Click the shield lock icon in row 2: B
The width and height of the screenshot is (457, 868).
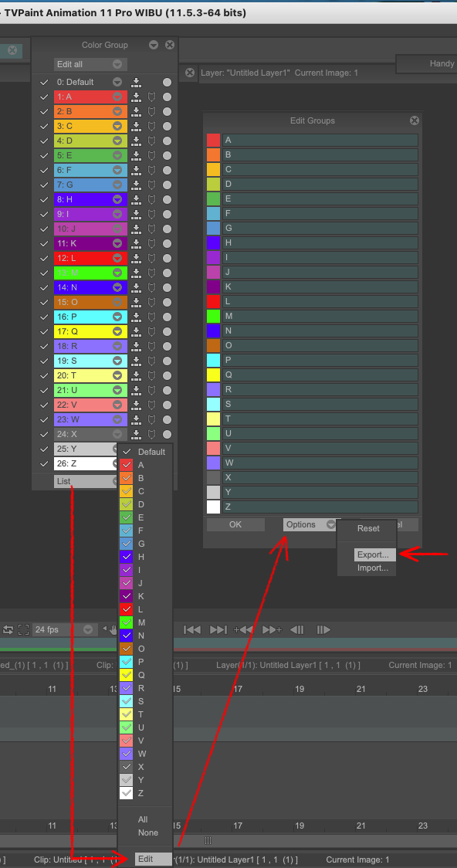[x=151, y=112]
